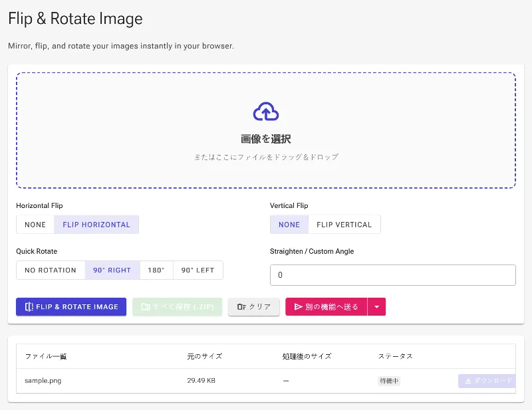Run the FLIP & ROTATE IMAGE button

click(71, 307)
